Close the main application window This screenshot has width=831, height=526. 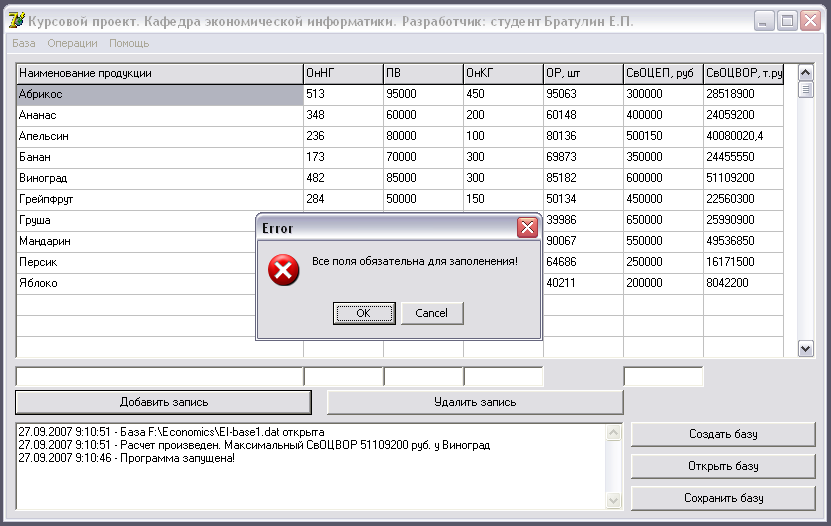click(810, 21)
